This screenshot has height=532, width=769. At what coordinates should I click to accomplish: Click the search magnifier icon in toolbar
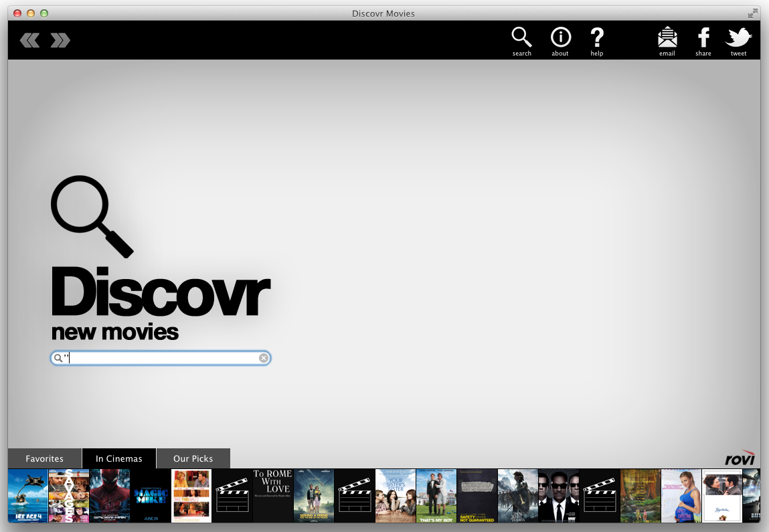521,39
